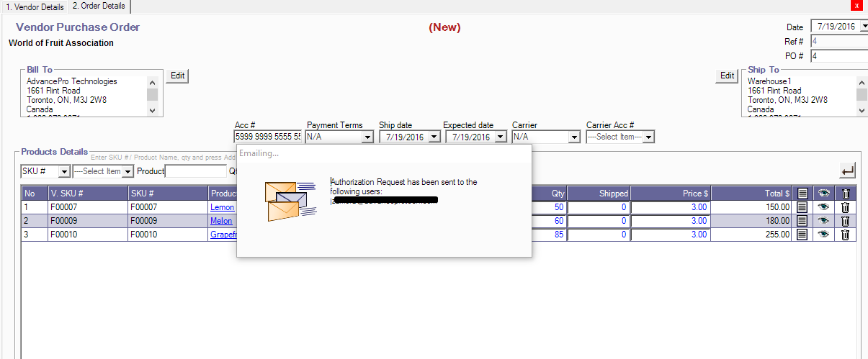Open the Carrier Acc # Select Item dropdown

click(648, 137)
